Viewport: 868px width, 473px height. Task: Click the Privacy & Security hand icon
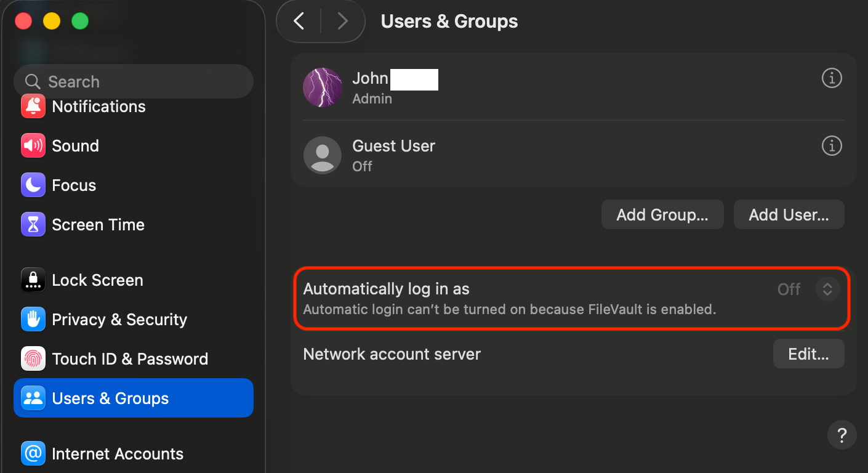click(x=33, y=320)
